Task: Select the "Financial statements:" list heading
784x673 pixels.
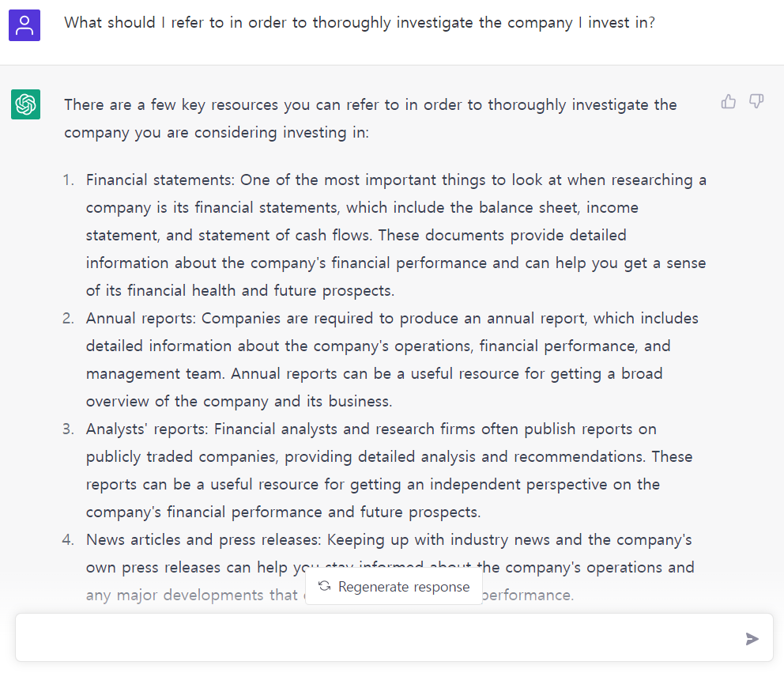Action: [x=160, y=180]
